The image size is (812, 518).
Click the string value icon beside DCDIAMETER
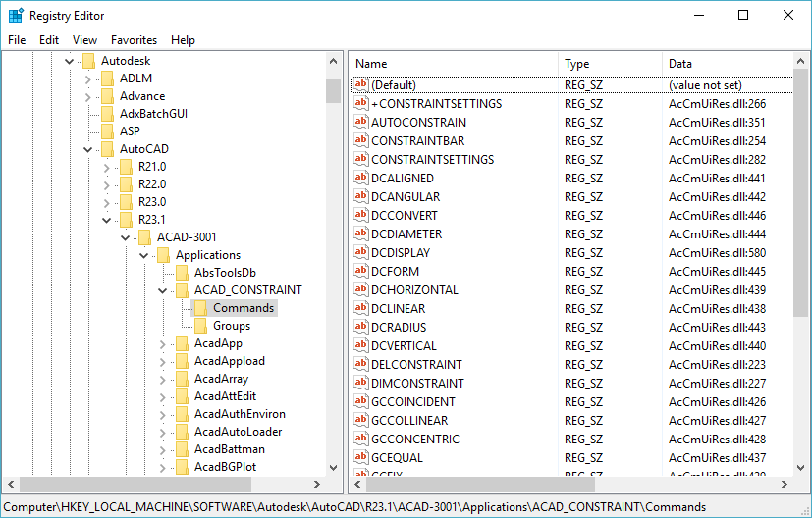361,233
